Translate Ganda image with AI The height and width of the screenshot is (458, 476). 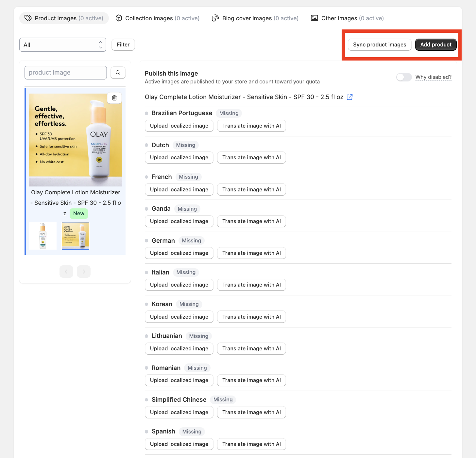point(251,221)
